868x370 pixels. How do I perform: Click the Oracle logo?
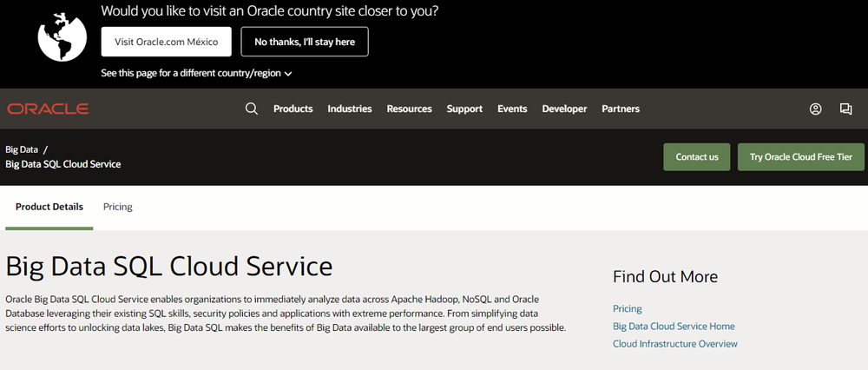click(48, 109)
